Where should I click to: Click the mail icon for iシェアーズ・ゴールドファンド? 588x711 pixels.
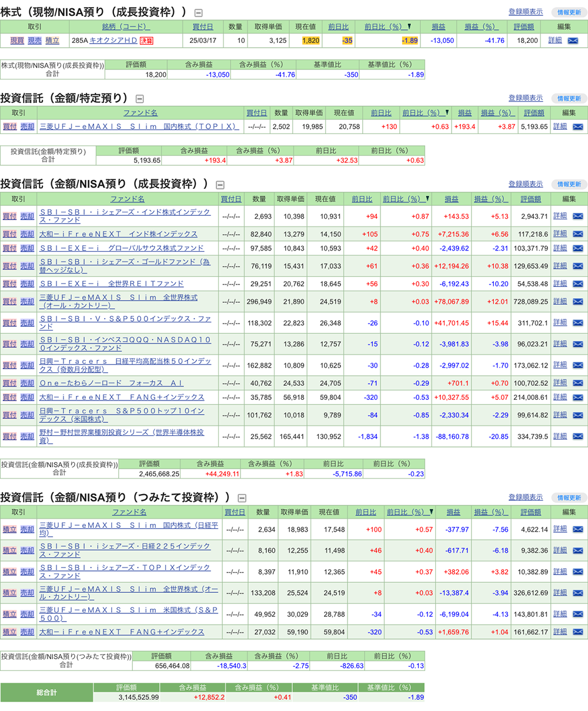pos(577,266)
